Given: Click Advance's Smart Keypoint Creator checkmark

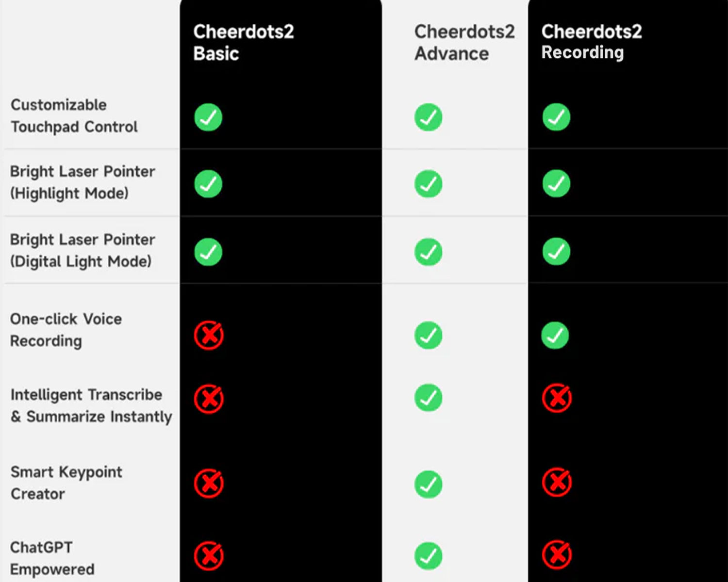Looking at the screenshot, I should (428, 484).
